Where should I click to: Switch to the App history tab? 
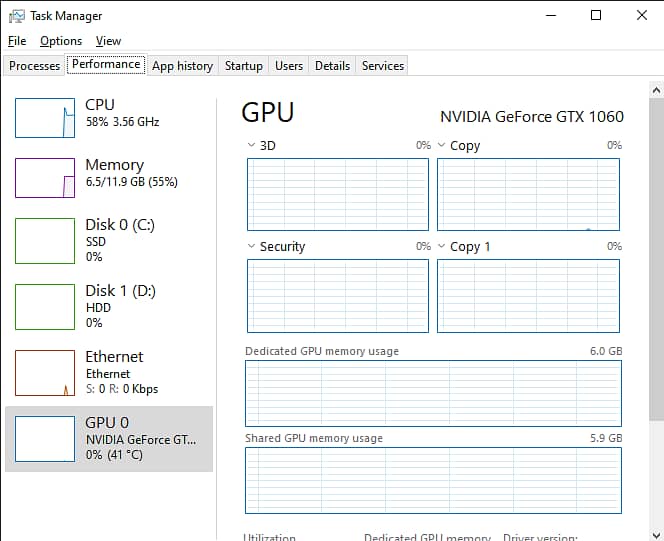pos(183,66)
